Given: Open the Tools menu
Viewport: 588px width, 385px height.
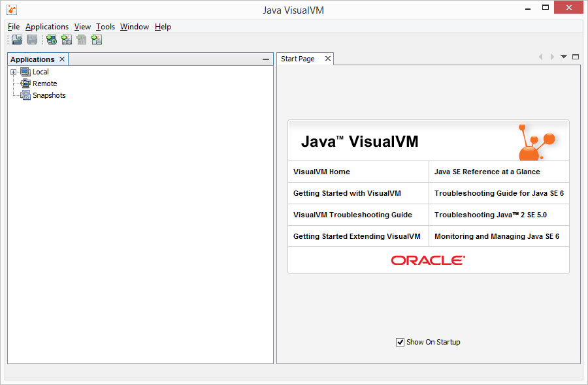Looking at the screenshot, I should point(105,27).
